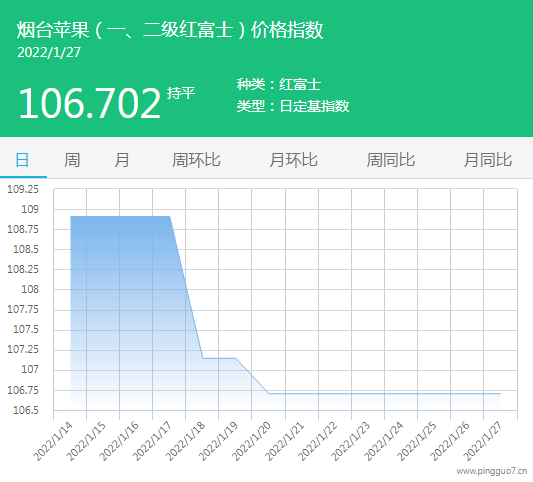Click the 106.702 index value

[89, 103]
